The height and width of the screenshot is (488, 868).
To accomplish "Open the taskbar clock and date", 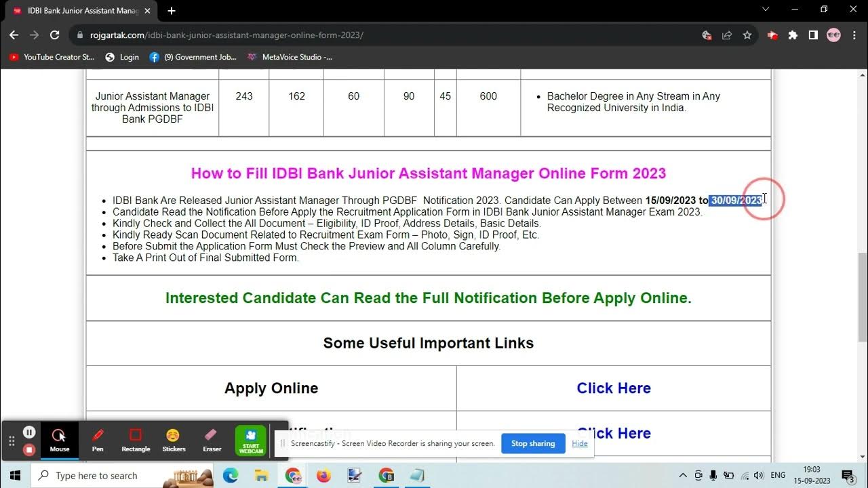I will pos(812,475).
